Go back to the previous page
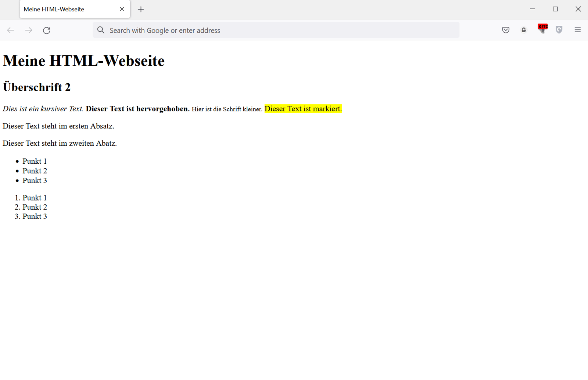Viewport: 588px width, 380px height. coord(10,30)
